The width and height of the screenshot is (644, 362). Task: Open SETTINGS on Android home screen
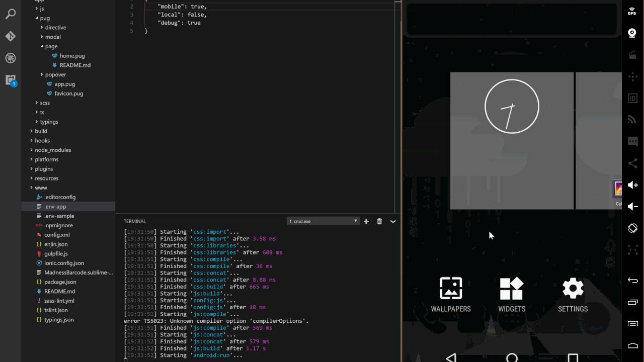573,295
